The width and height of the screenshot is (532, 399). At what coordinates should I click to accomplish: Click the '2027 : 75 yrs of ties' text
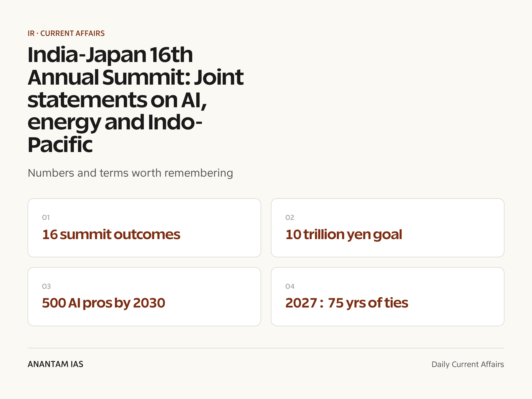tap(347, 303)
